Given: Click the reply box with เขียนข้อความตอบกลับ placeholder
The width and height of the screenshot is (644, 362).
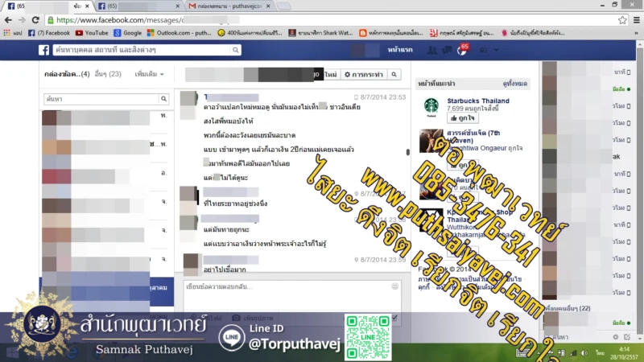Looking at the screenshot, I should point(292,296).
